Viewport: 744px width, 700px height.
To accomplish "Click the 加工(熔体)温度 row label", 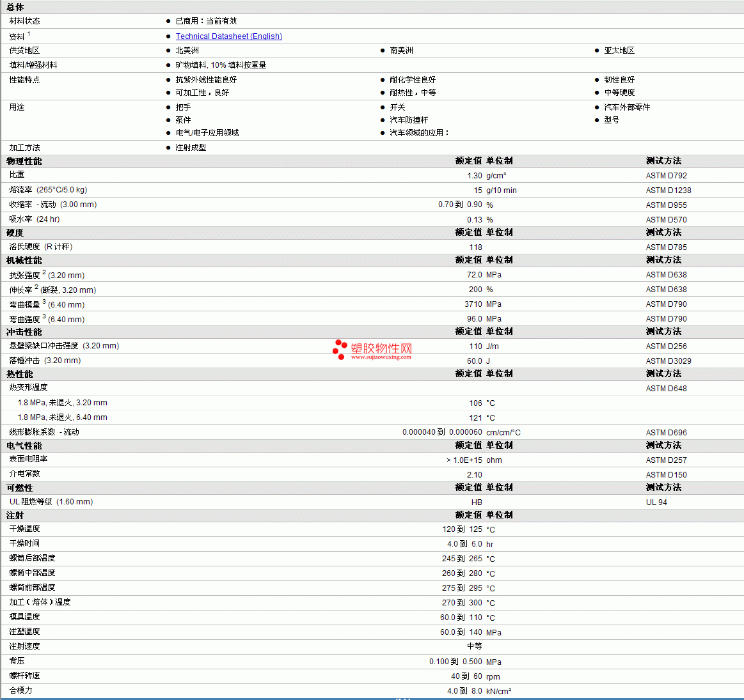I will pyautogui.click(x=40, y=602).
